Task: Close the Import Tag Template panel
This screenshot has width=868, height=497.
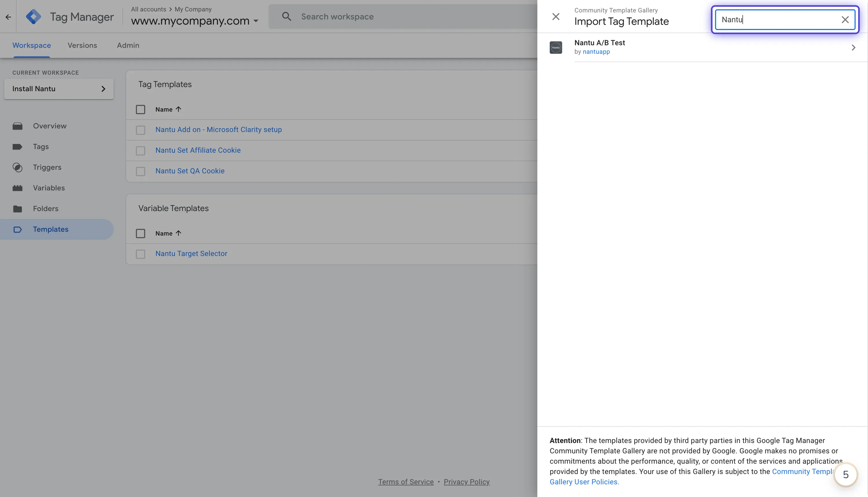Action: click(x=556, y=16)
